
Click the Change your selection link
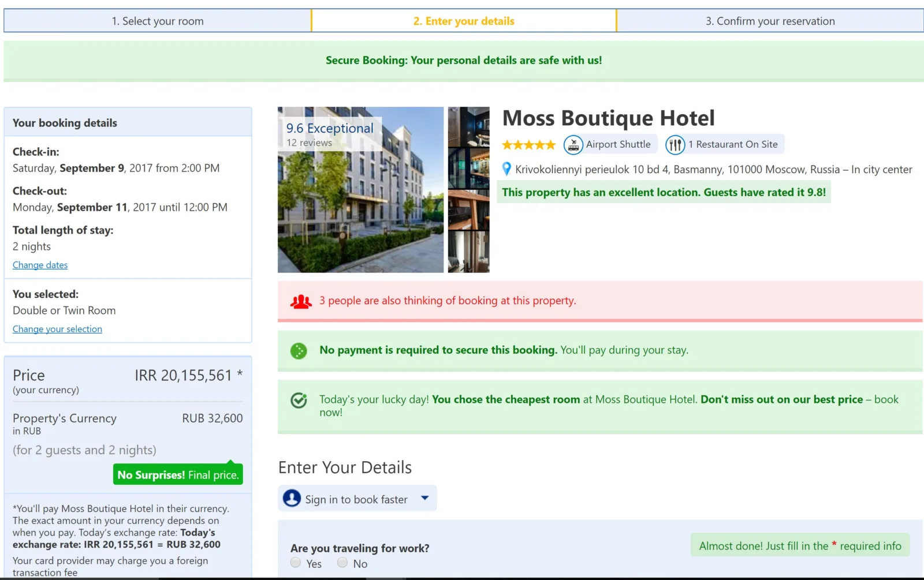coord(57,329)
